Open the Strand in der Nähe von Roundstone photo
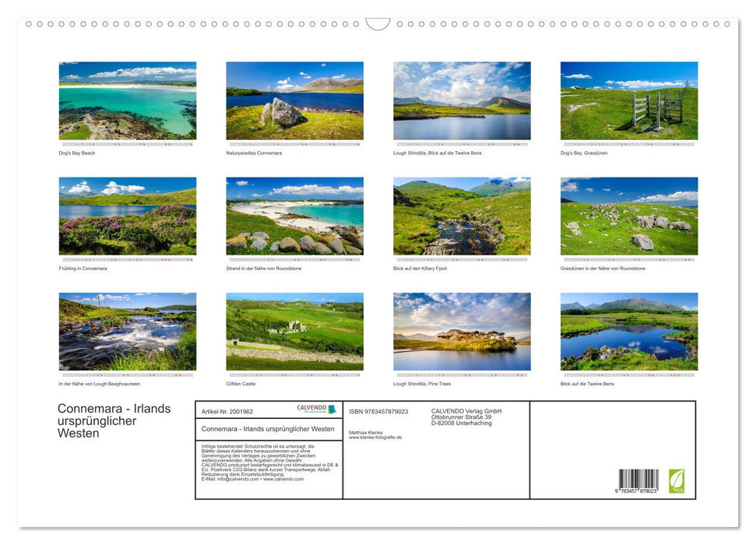 (x=294, y=216)
